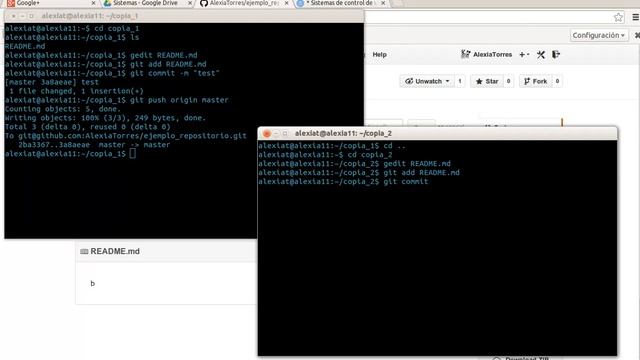Switch to the Google+ tab
Viewport: 640px width, 360px height.
(x=51, y=3)
